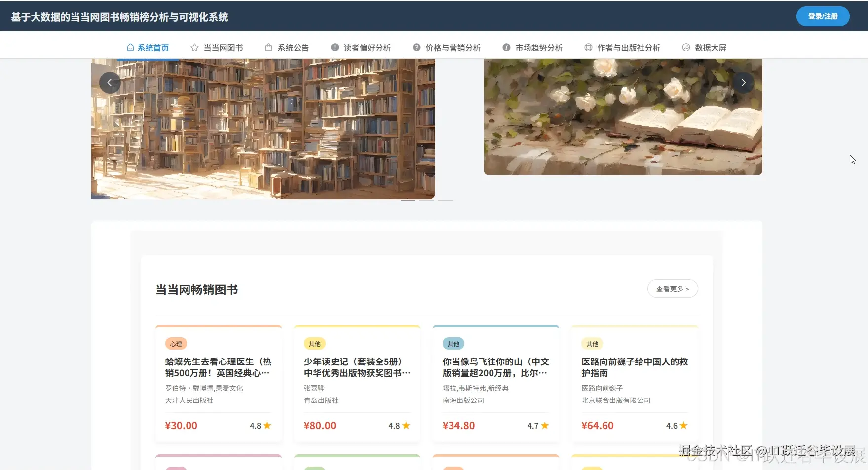
Task: Click the publisher 北京联合出版有限公司
Action: (616, 400)
